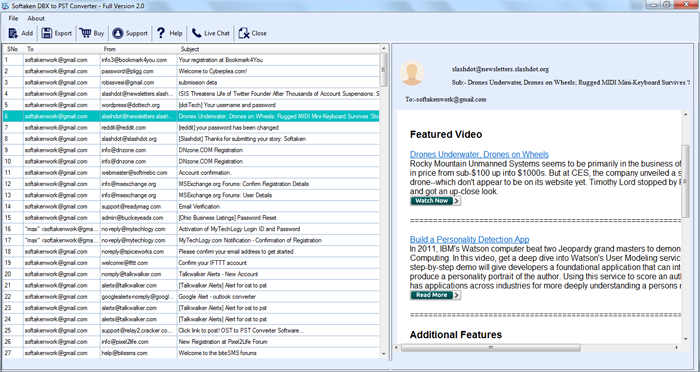Select 'Welcome to the biteSMS forums' email
This screenshot has width=700, height=372.
(191, 353)
